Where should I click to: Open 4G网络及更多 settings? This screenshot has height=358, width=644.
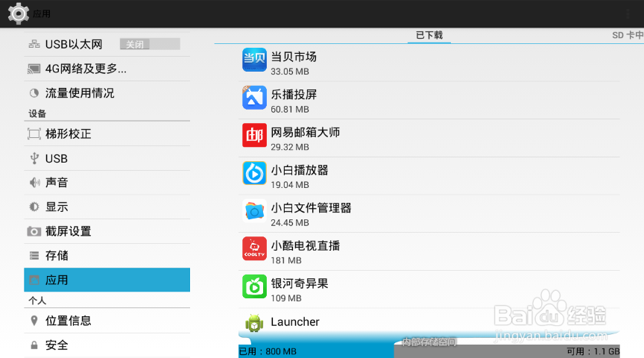coord(107,69)
